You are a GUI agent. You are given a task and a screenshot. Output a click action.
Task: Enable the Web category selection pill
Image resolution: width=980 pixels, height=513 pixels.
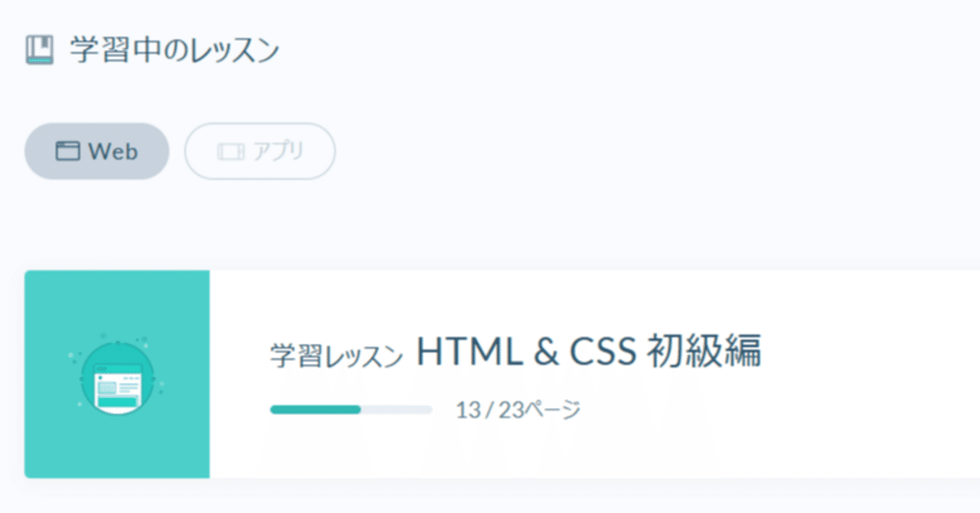96,151
